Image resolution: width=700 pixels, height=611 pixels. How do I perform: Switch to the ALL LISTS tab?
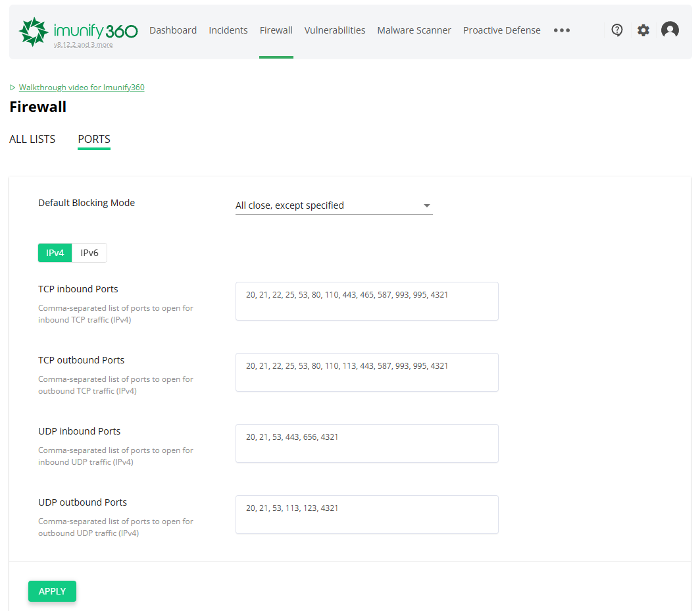[32, 139]
